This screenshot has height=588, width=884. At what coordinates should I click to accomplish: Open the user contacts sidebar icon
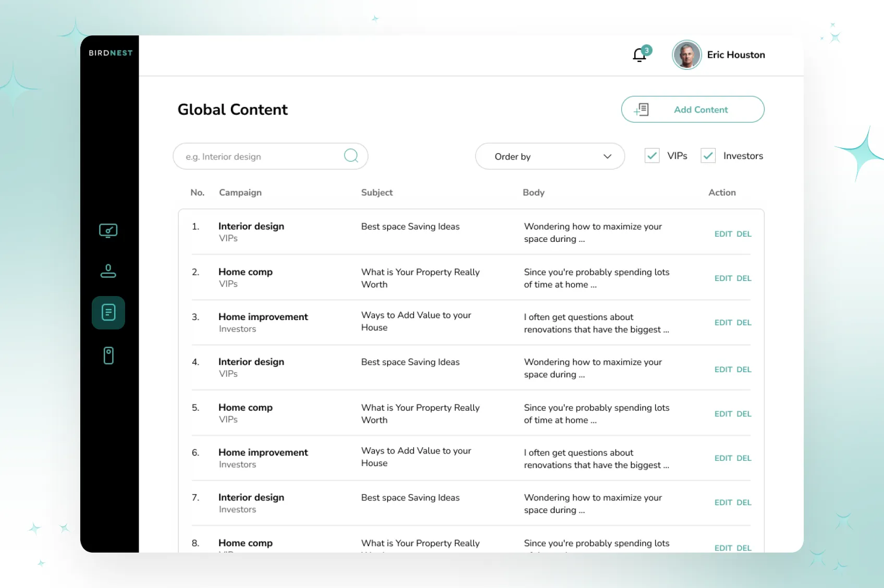pos(108,271)
